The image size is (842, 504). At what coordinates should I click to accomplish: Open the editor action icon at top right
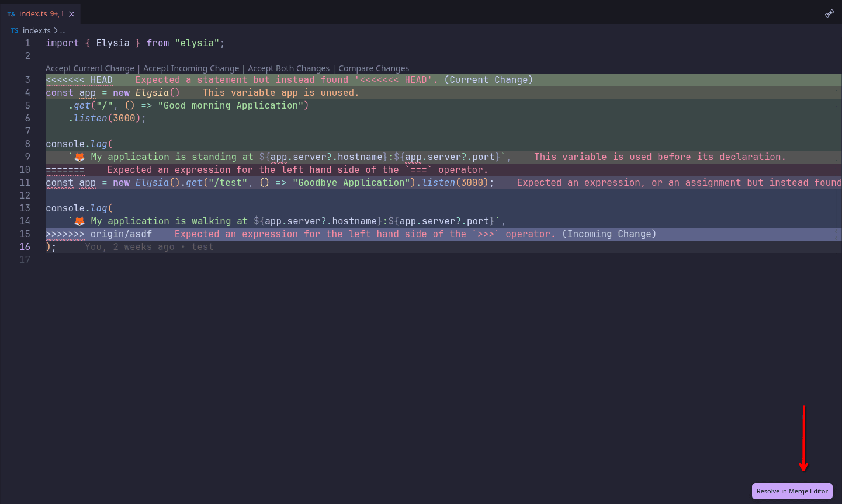coord(829,13)
